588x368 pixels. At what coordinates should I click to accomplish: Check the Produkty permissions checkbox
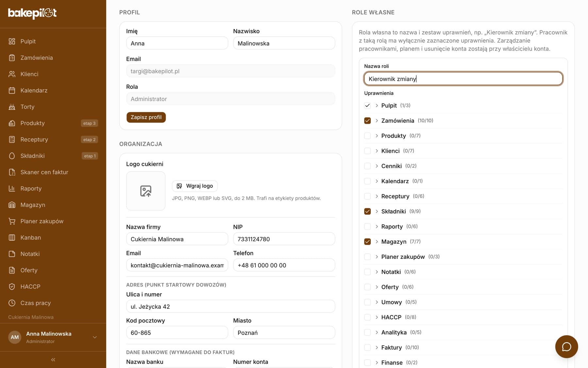click(x=367, y=136)
